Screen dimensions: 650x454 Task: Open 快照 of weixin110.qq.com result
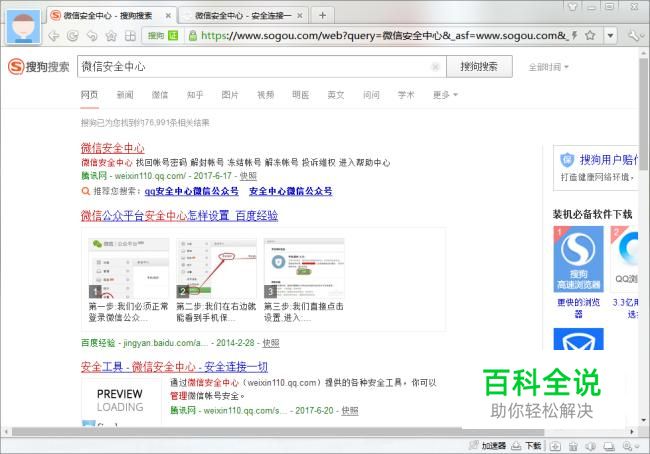point(248,176)
